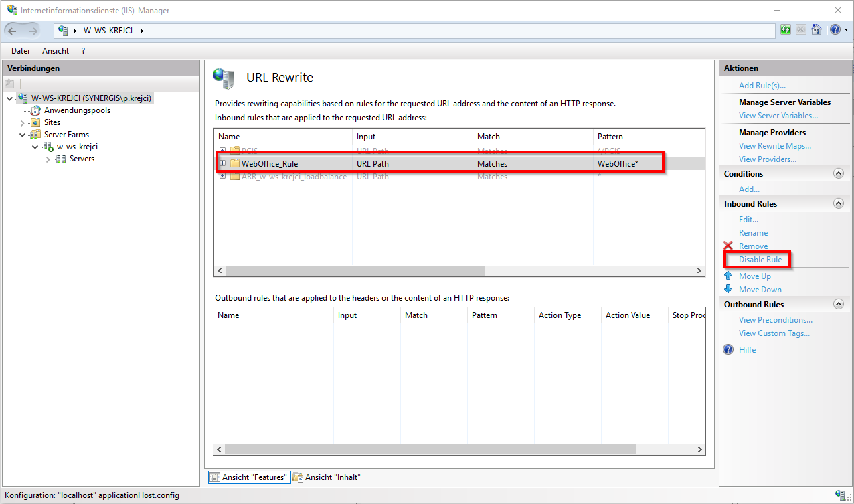
Task: Click the red X Remove icon
Action: coord(729,246)
